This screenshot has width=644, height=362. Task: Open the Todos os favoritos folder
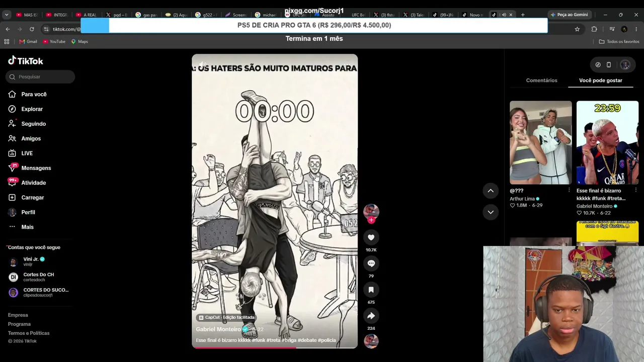(620, 42)
